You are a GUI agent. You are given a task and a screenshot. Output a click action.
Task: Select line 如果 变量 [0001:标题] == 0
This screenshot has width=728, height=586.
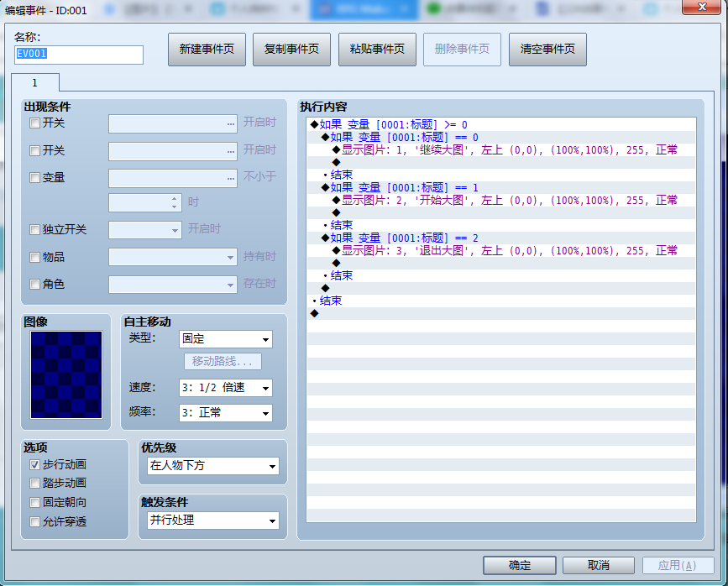click(x=501, y=137)
